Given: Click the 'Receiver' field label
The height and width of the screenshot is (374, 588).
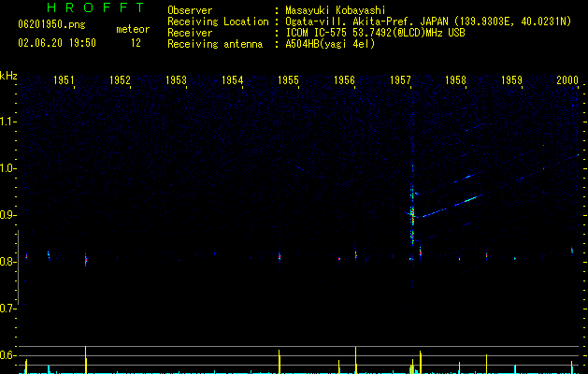Looking at the screenshot, I should click(x=190, y=33).
